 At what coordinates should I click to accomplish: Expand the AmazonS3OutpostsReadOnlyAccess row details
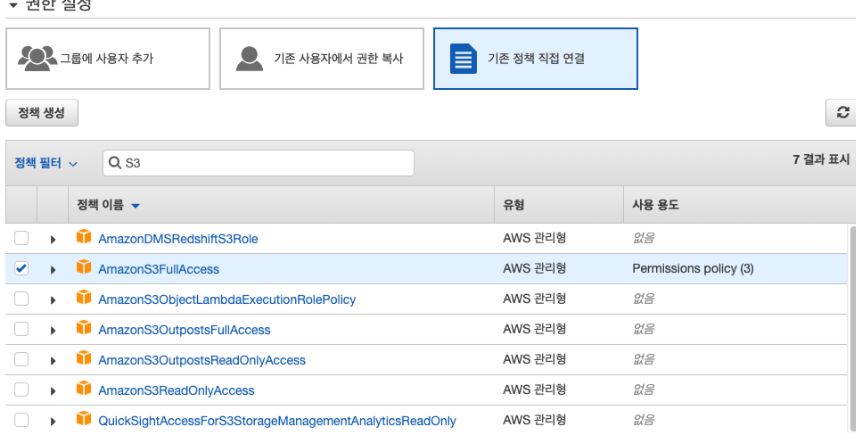[53, 360]
